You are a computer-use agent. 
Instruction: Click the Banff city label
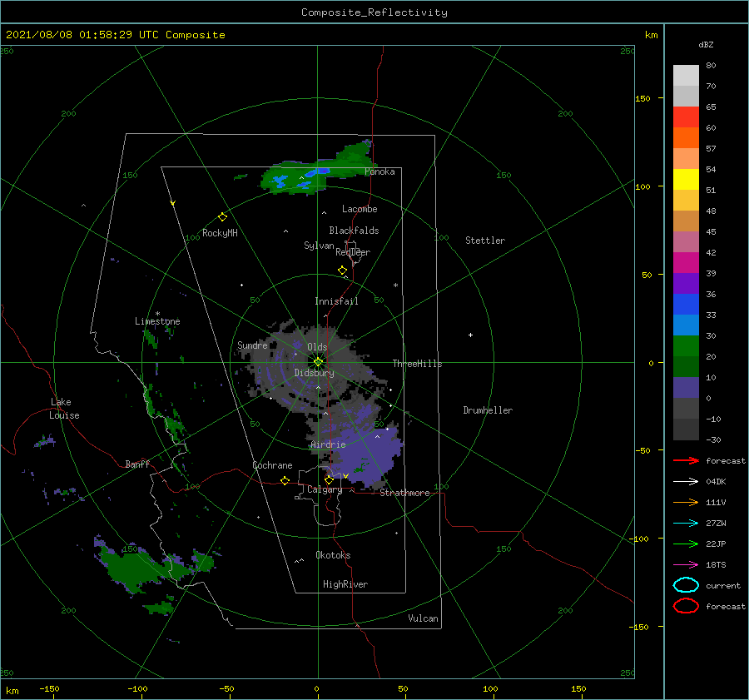pyautogui.click(x=137, y=464)
